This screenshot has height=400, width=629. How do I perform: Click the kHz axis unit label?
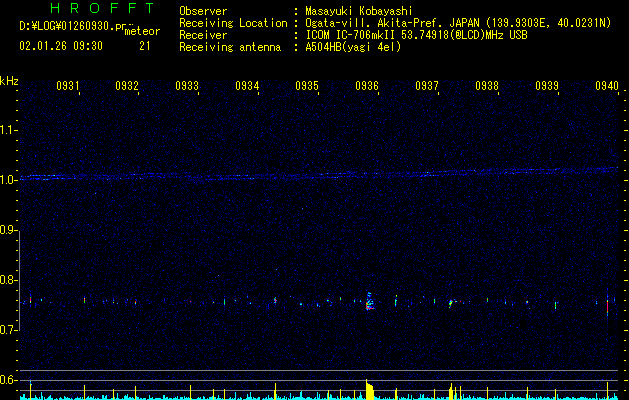click(9, 81)
